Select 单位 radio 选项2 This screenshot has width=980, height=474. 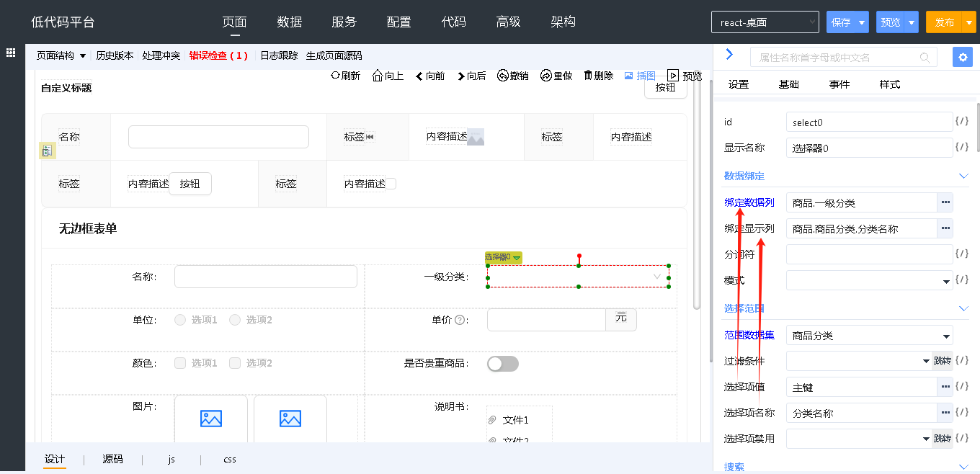(235, 320)
